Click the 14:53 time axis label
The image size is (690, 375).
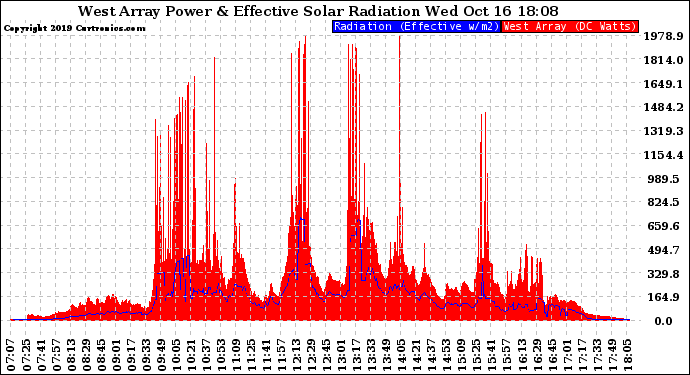click(446, 355)
